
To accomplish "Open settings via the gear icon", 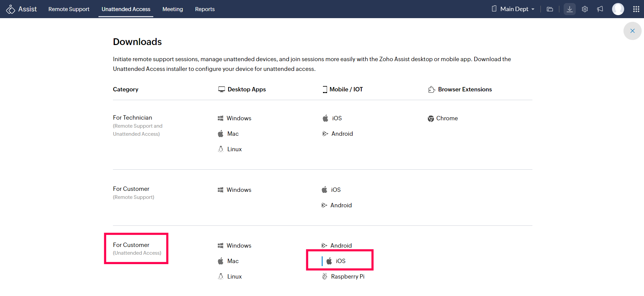I will tap(585, 9).
